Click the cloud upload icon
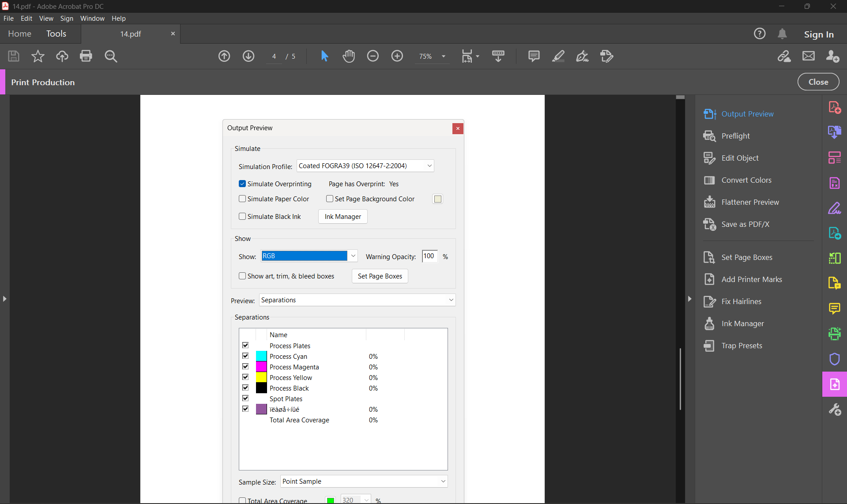Viewport: 847px width, 504px height. click(x=62, y=56)
